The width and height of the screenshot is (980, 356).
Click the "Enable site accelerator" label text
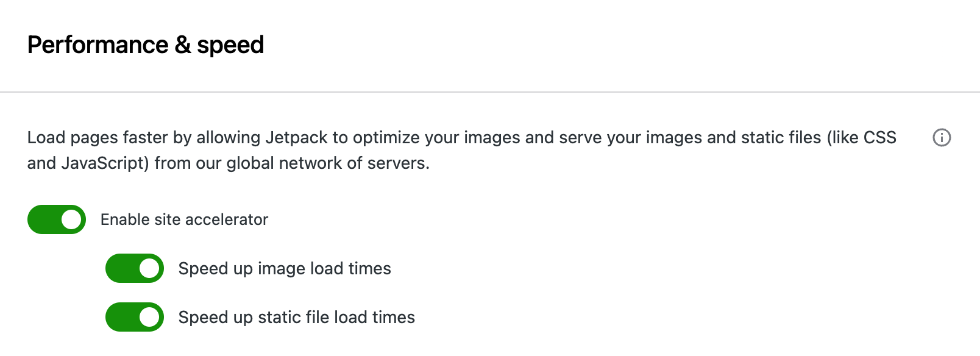click(184, 219)
